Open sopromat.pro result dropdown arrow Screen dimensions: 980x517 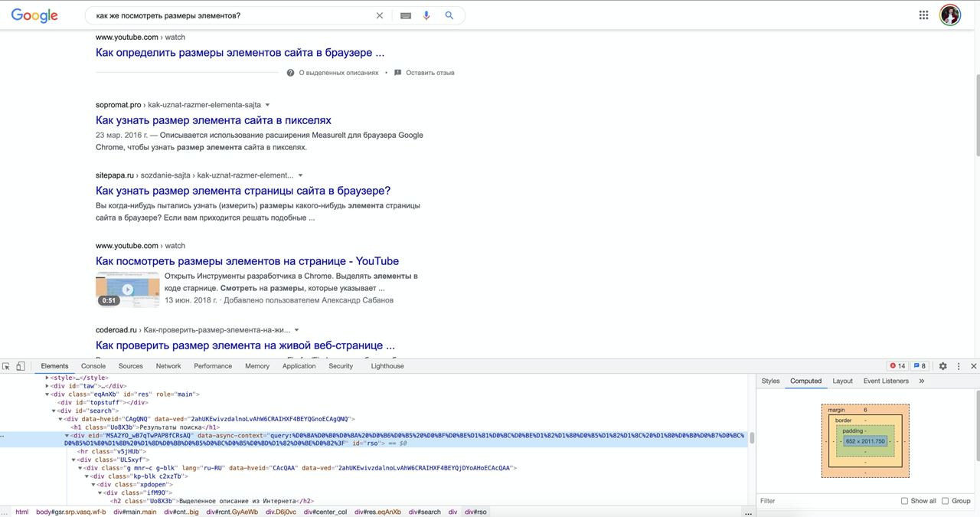pyautogui.click(x=267, y=105)
